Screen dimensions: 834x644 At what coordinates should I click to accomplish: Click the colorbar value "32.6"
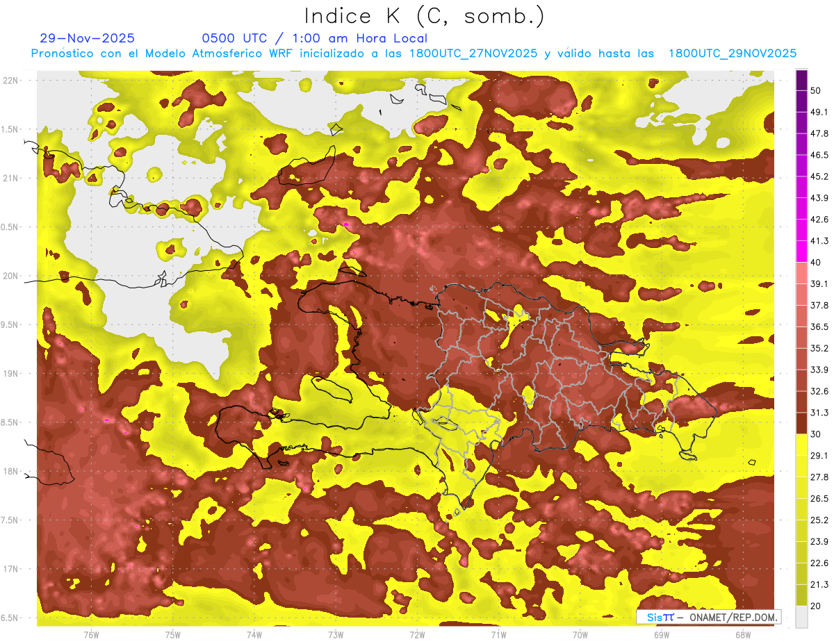819,391
